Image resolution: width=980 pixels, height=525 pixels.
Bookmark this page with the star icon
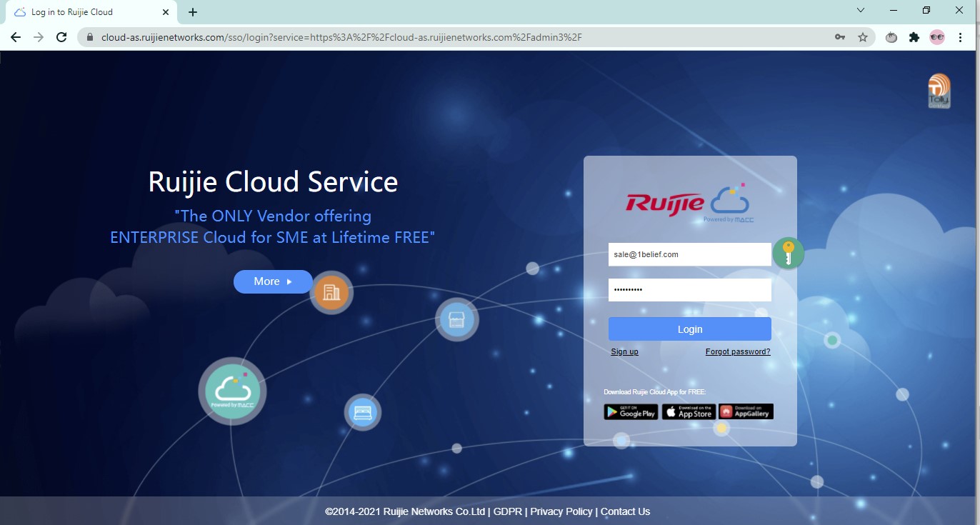(863, 37)
